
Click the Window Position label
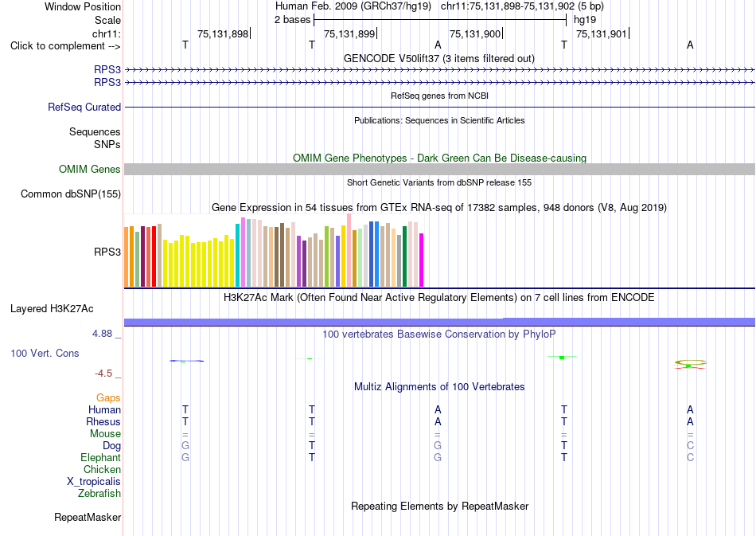pos(83,6)
